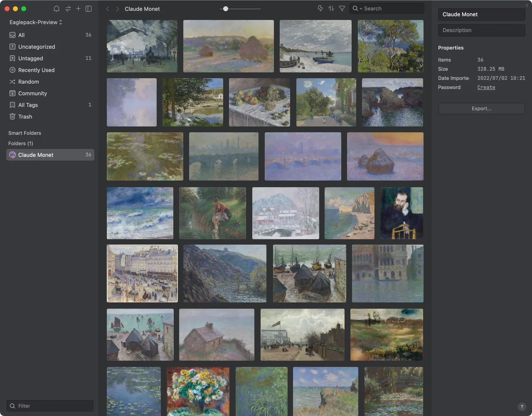Click the Export... button

click(481, 109)
